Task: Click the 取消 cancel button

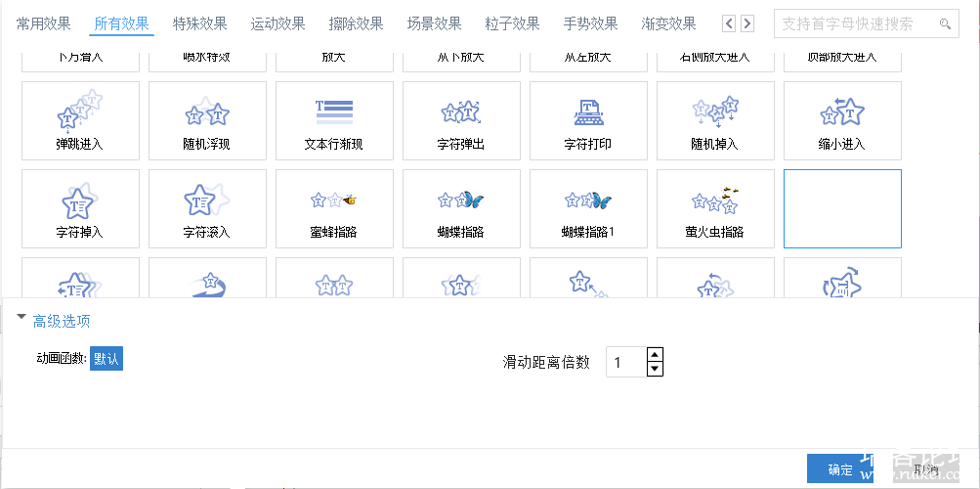Action: tap(925, 470)
